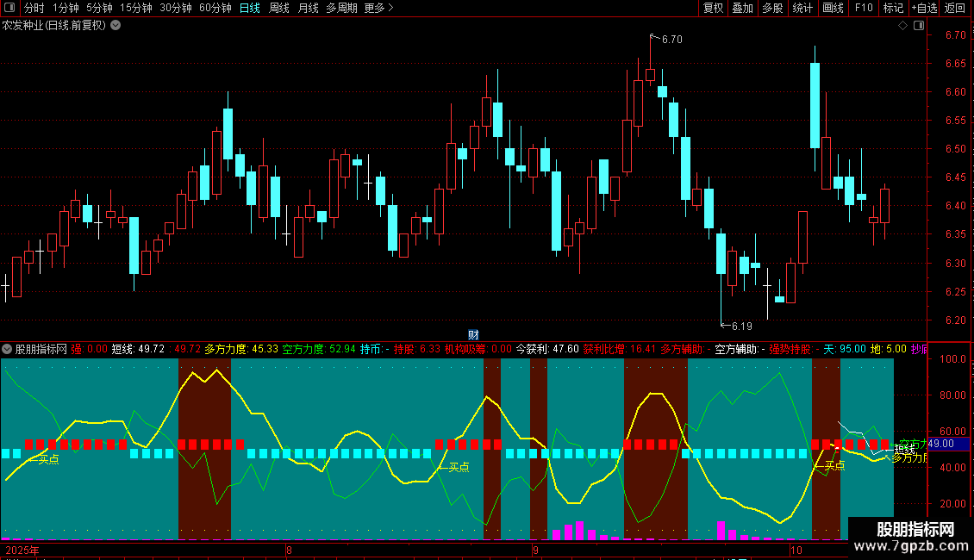This screenshot has width=974, height=560.
Task: Switch to 分时 intraday view
Action: coord(34,8)
